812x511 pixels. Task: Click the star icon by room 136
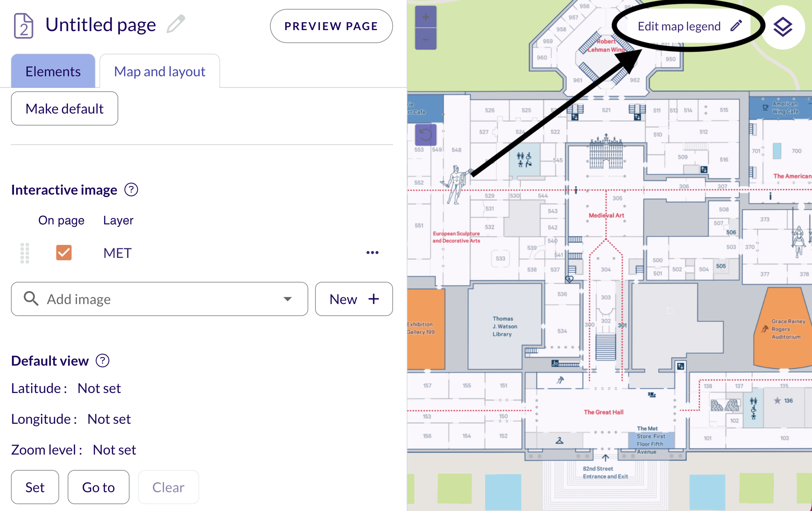click(777, 401)
